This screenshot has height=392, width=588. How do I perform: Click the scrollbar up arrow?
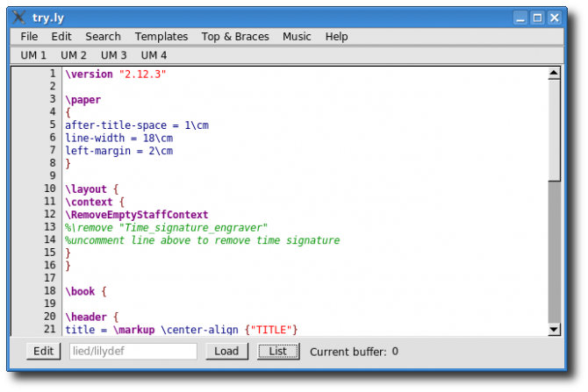click(x=554, y=74)
